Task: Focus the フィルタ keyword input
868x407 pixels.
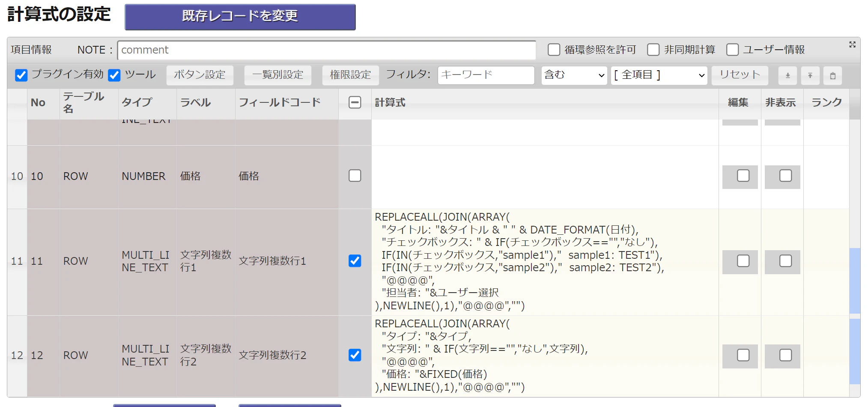Action: (x=486, y=75)
